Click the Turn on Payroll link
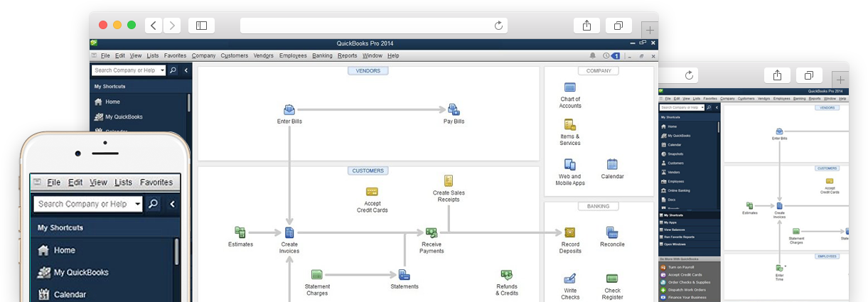The width and height of the screenshot is (868, 302). coord(681,266)
